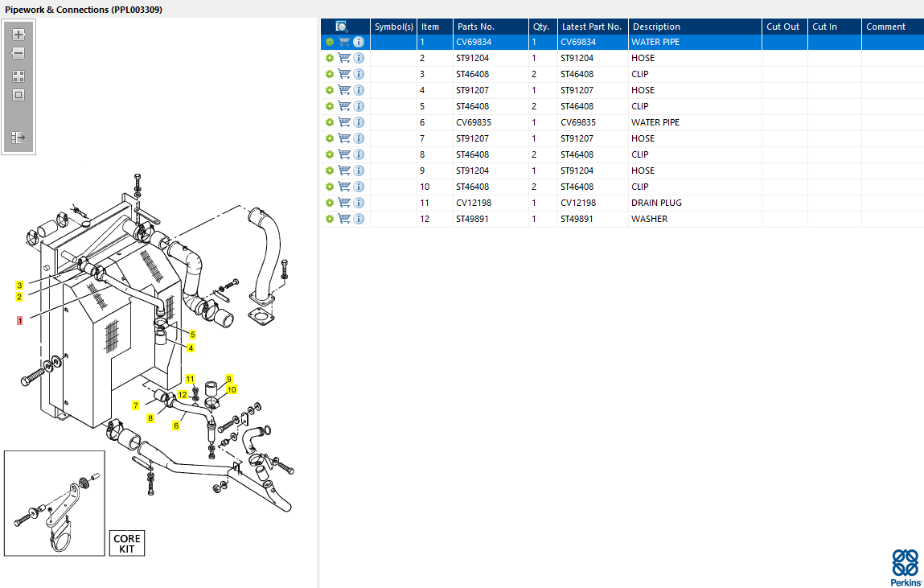Click gear icon for item 10 CLIP

tap(330, 187)
